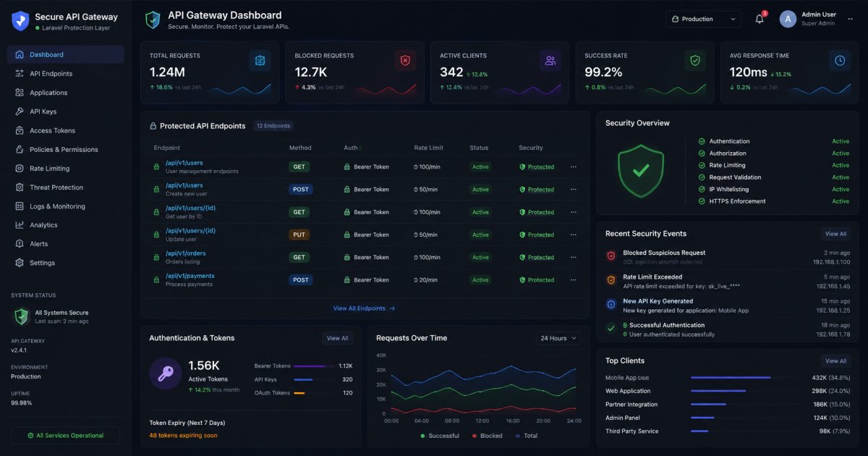The image size is (868, 456).
Task: Toggle the IP Whitelisting check
Action: pos(702,189)
